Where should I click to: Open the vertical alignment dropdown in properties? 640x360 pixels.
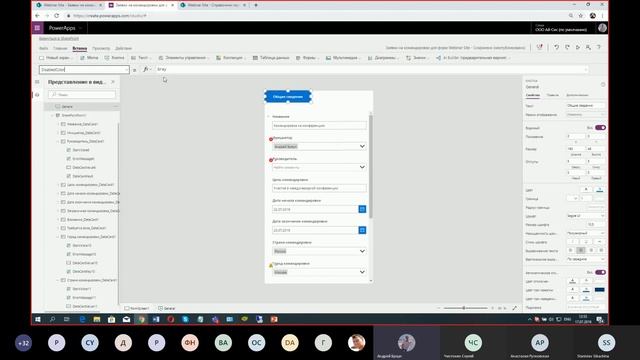coord(585,259)
